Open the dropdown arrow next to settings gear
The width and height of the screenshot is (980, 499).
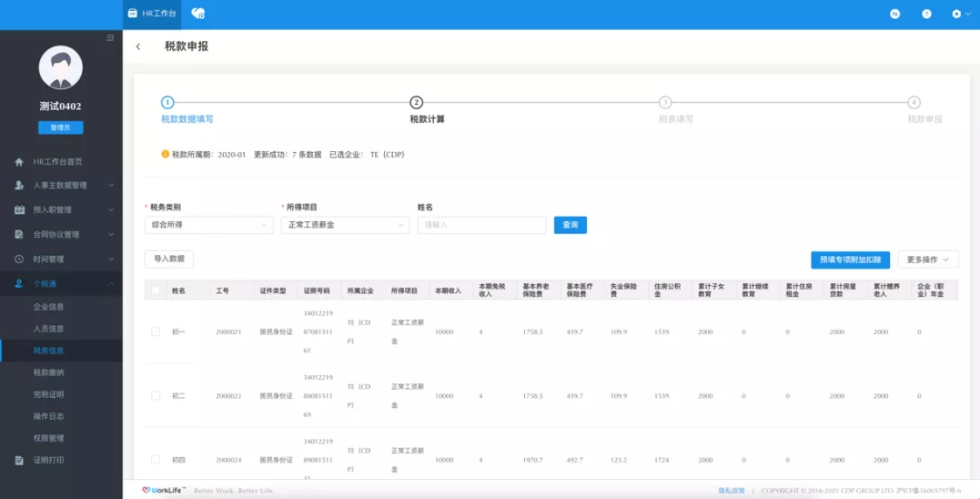(968, 14)
